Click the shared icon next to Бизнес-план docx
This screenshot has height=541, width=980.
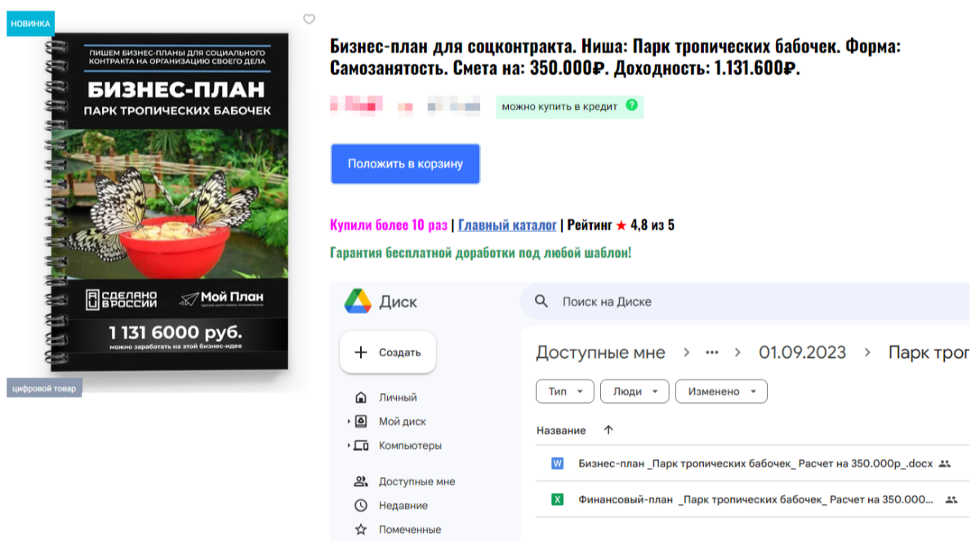[x=945, y=463]
